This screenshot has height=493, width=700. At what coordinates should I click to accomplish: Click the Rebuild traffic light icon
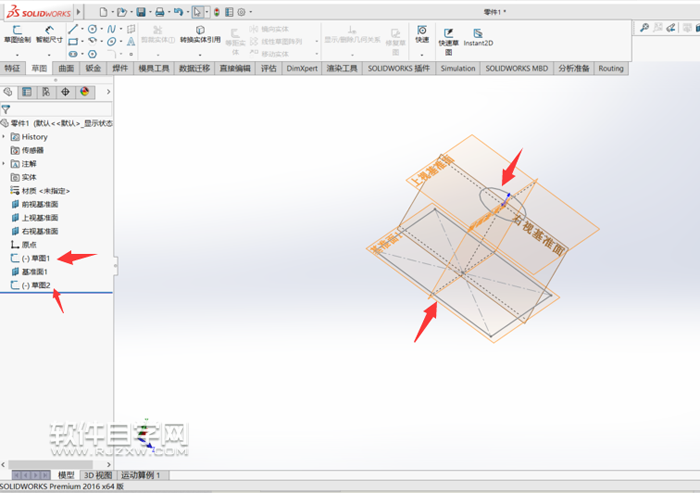217,12
